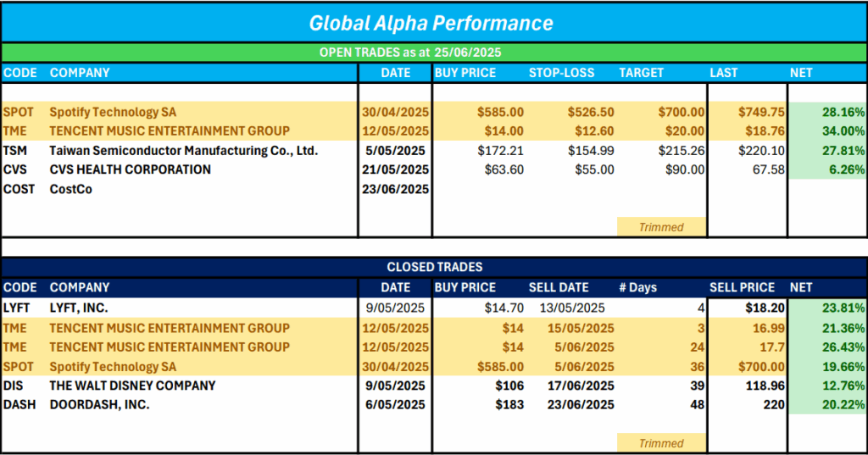
Task: Select the $183 buy price
Action: click(x=509, y=405)
